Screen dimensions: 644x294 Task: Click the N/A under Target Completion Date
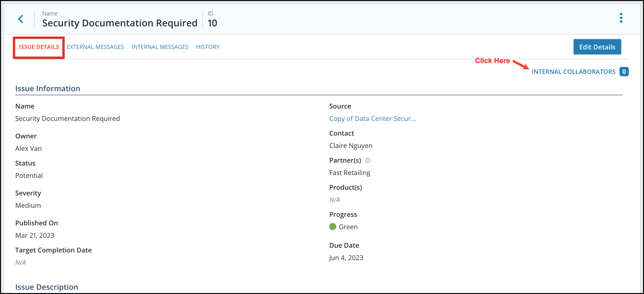[20, 263]
